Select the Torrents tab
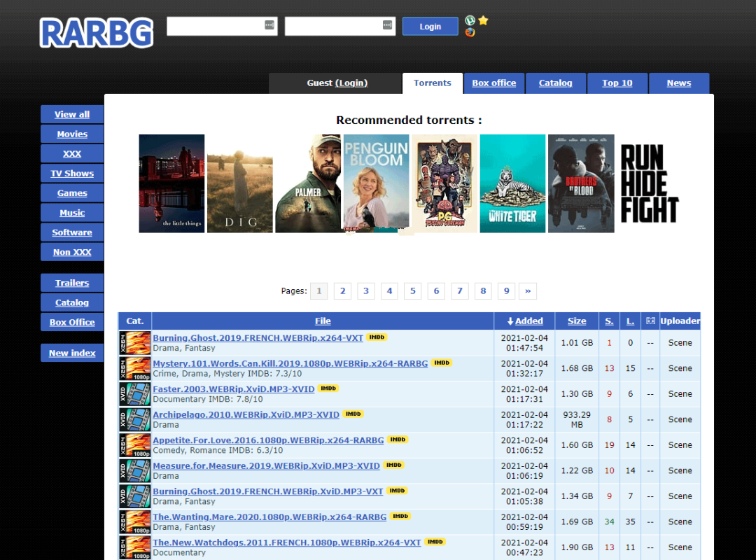Screen dimensions: 756x560 (433, 83)
